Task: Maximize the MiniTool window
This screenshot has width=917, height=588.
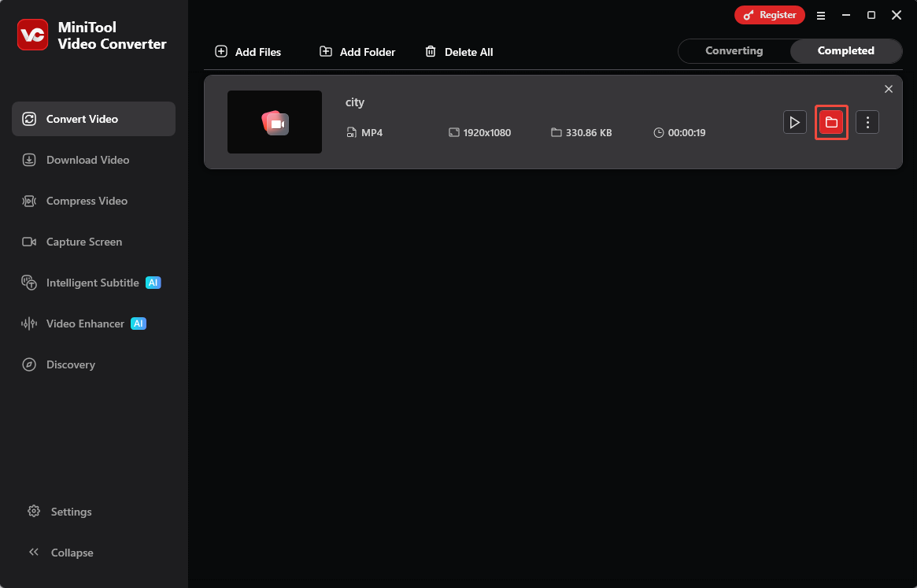Action: pyautogui.click(x=871, y=15)
